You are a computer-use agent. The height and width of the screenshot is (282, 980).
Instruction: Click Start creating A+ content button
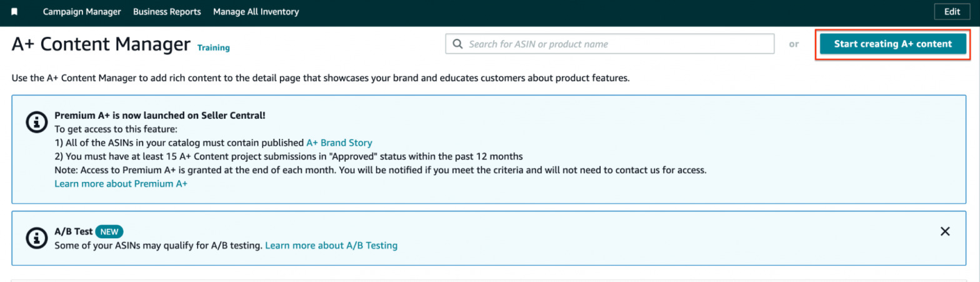coord(892,44)
